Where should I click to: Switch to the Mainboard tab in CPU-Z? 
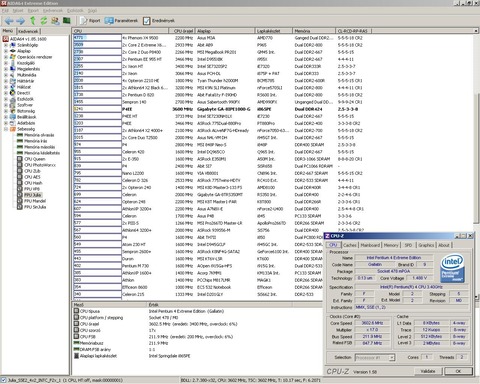pyautogui.click(x=370, y=245)
